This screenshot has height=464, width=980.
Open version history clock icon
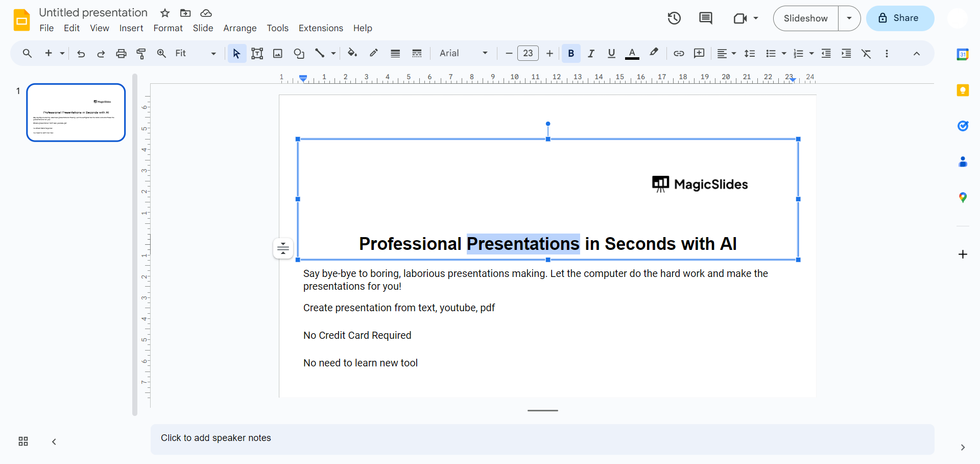pyautogui.click(x=674, y=18)
